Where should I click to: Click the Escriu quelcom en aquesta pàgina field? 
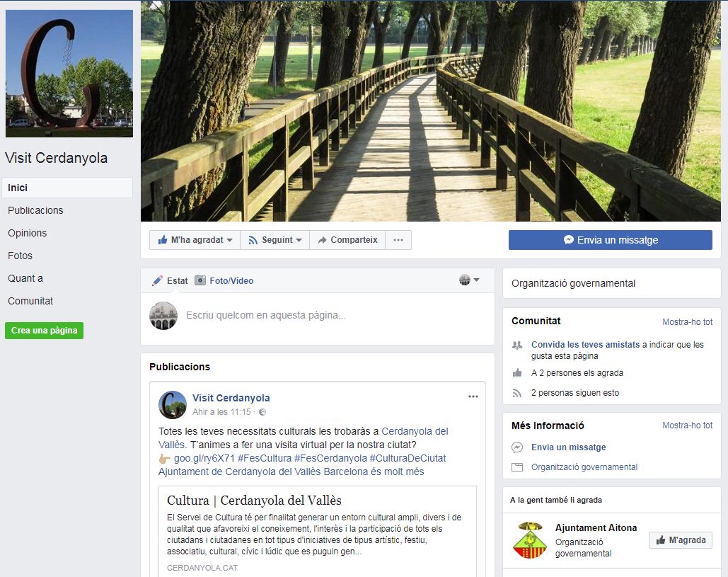coord(265,315)
